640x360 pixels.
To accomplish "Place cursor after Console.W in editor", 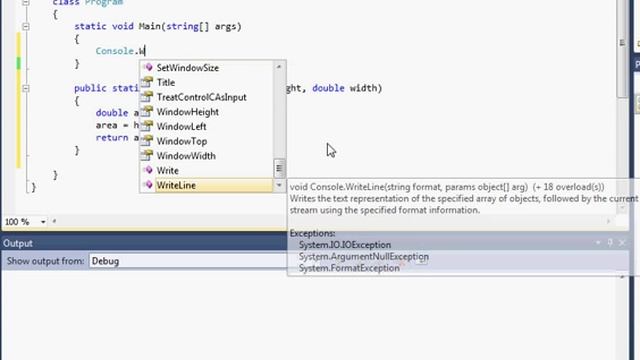I will (x=145, y=51).
